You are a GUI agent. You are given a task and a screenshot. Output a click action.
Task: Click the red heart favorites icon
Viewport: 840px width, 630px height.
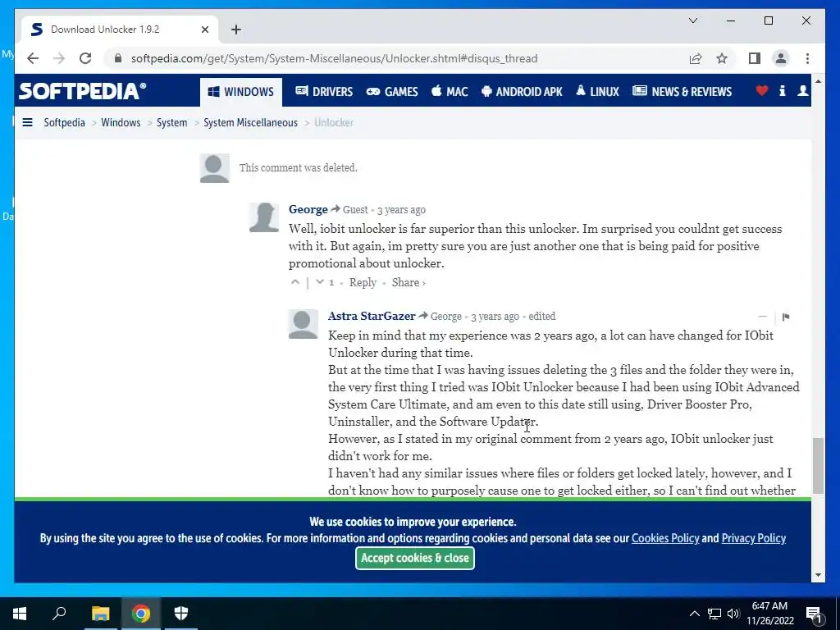tap(762, 91)
